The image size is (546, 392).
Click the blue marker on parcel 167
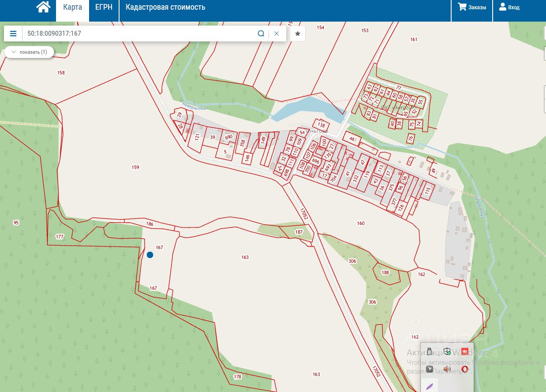click(150, 255)
